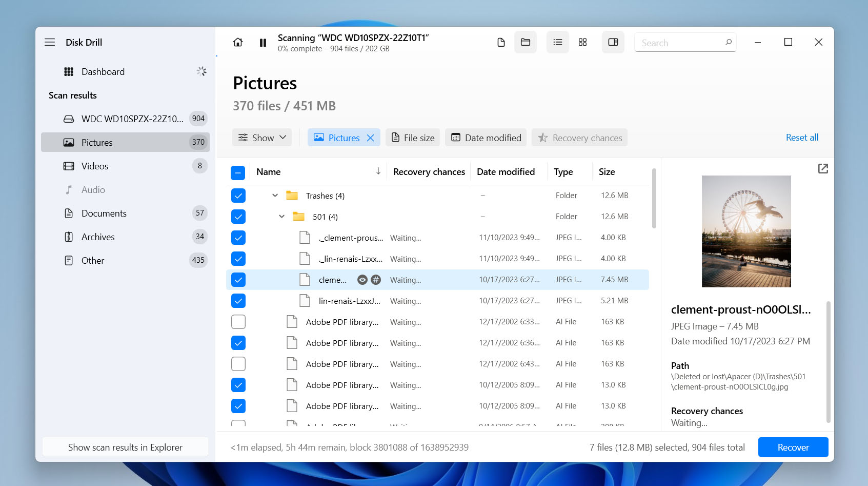The height and width of the screenshot is (486, 868).
Task: Switch to the file view icon
Action: (501, 42)
